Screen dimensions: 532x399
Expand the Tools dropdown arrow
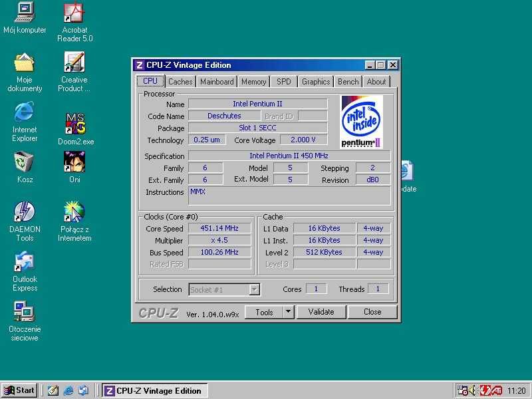[x=288, y=312]
